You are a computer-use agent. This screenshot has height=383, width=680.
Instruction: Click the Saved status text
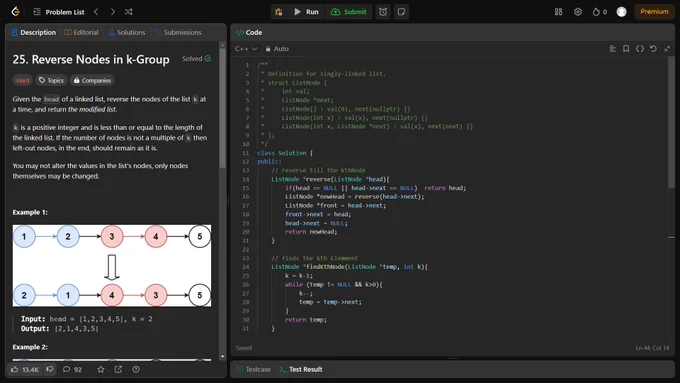tap(244, 348)
